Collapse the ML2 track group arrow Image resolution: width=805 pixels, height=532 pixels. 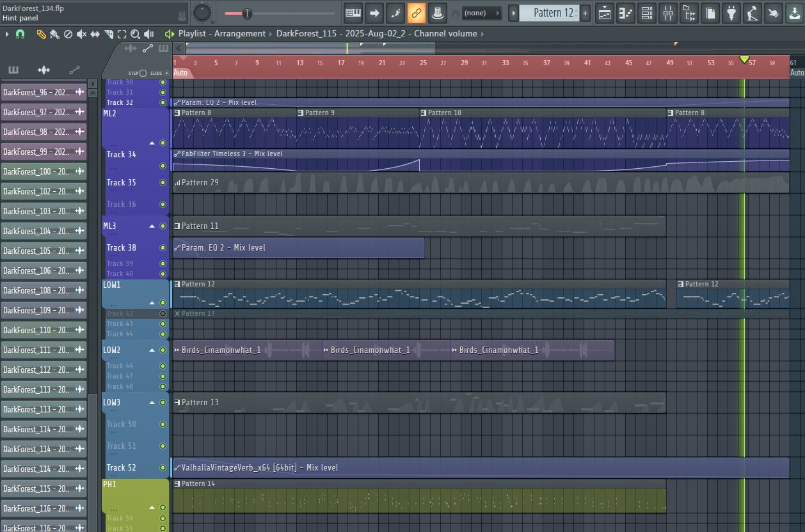pyautogui.click(x=152, y=143)
